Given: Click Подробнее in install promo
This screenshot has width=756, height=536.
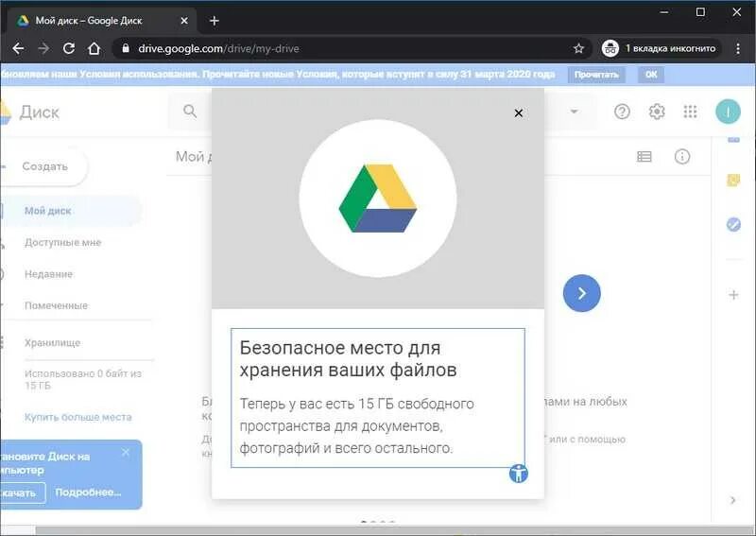Looking at the screenshot, I should [x=88, y=493].
